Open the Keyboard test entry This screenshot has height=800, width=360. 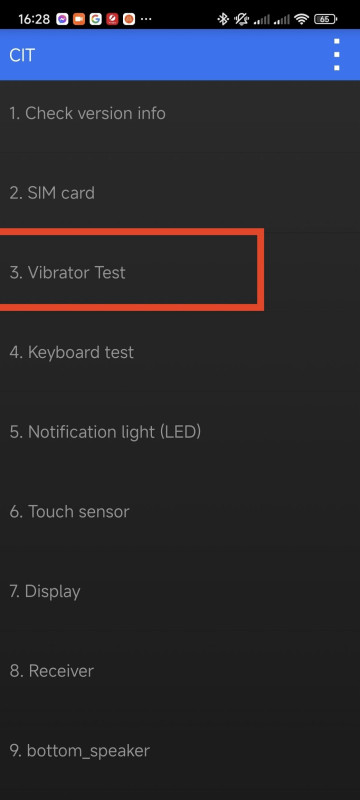click(x=180, y=352)
